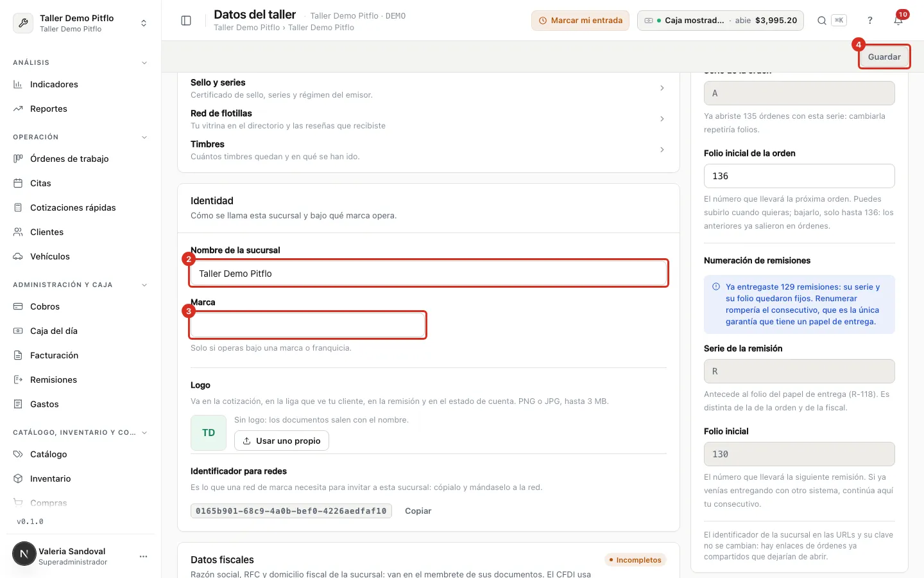Open user options menu for Valeria Sandoval
This screenshot has width=924, height=578.
point(143,556)
